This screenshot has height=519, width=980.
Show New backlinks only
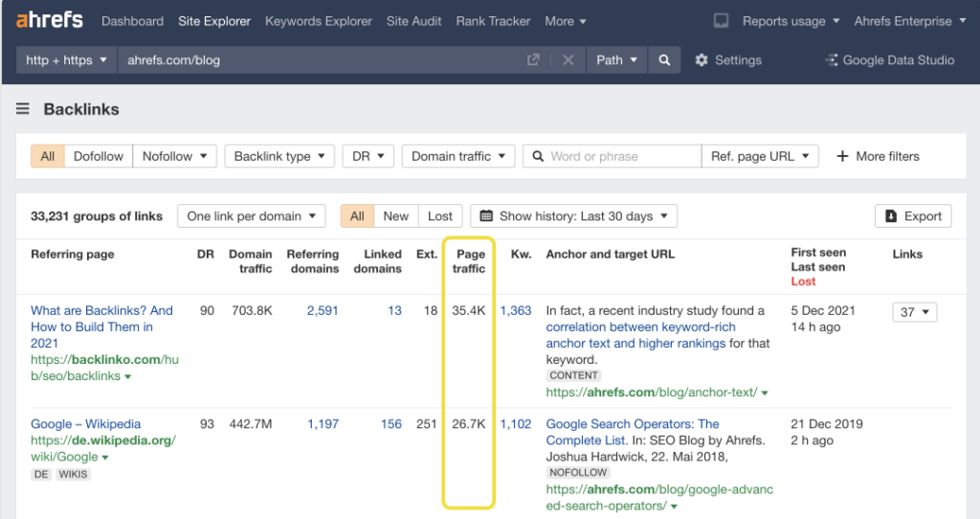click(x=395, y=216)
